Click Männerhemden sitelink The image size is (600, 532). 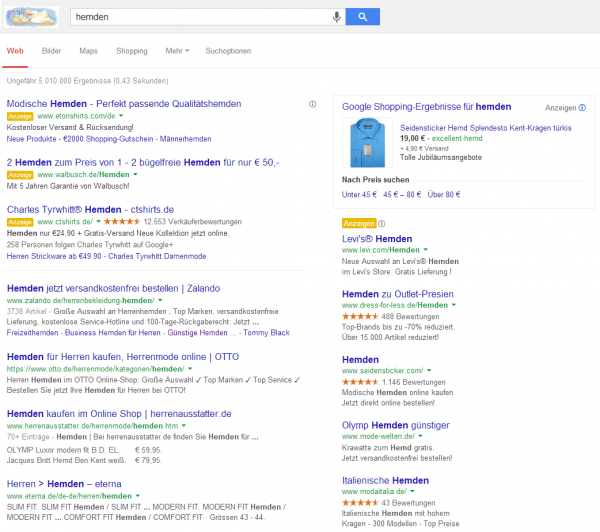pyautogui.click(x=186, y=139)
